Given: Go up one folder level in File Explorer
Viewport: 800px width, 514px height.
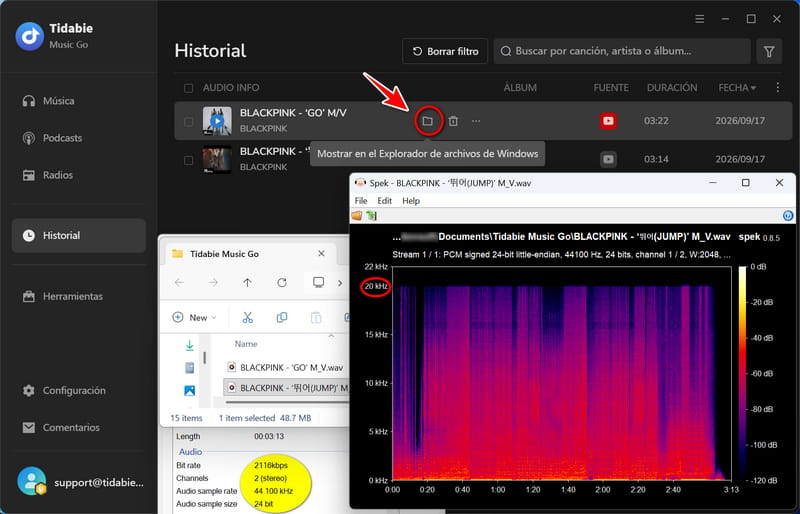Looking at the screenshot, I should pyautogui.click(x=247, y=283).
